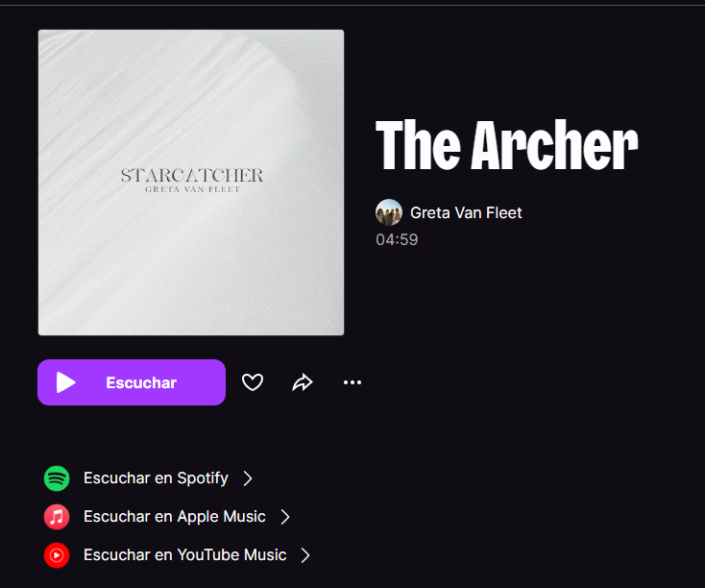705x588 pixels.
Task: Click the Escuchar button label
Action: [141, 382]
